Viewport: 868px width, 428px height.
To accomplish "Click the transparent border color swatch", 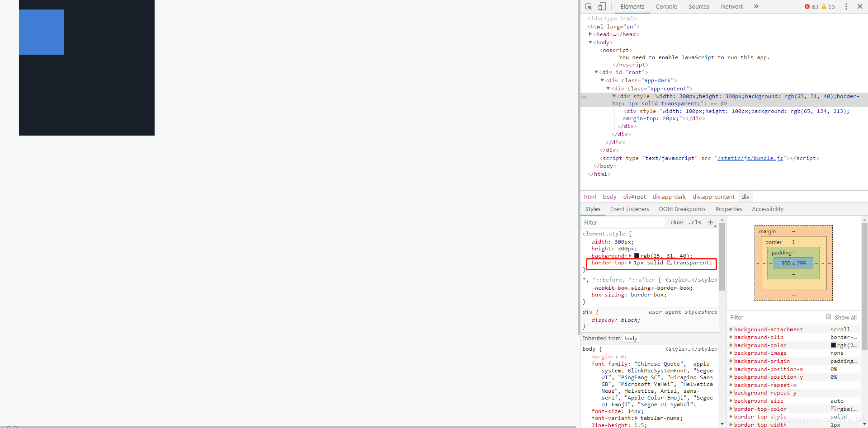I will click(x=670, y=263).
